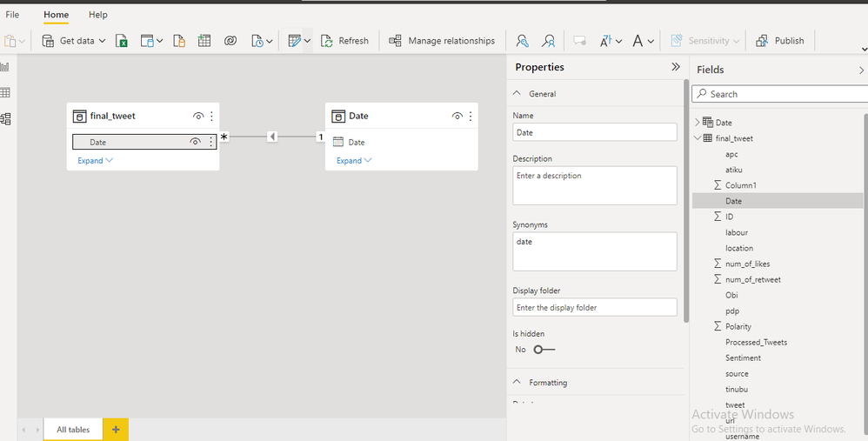Open Model view in left sidebar
This screenshot has width=868, height=441.
[x=5, y=119]
